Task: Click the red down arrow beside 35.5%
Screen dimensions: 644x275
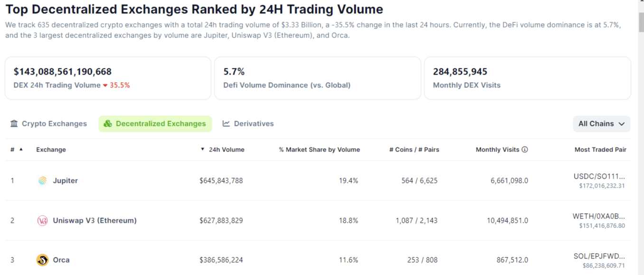Action: coord(105,85)
